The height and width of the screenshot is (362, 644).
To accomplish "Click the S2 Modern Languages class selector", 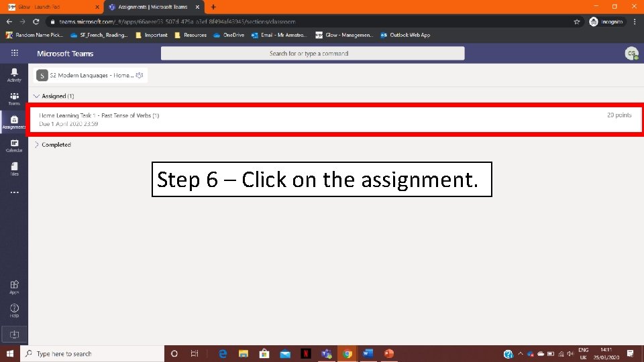I will [91, 75].
